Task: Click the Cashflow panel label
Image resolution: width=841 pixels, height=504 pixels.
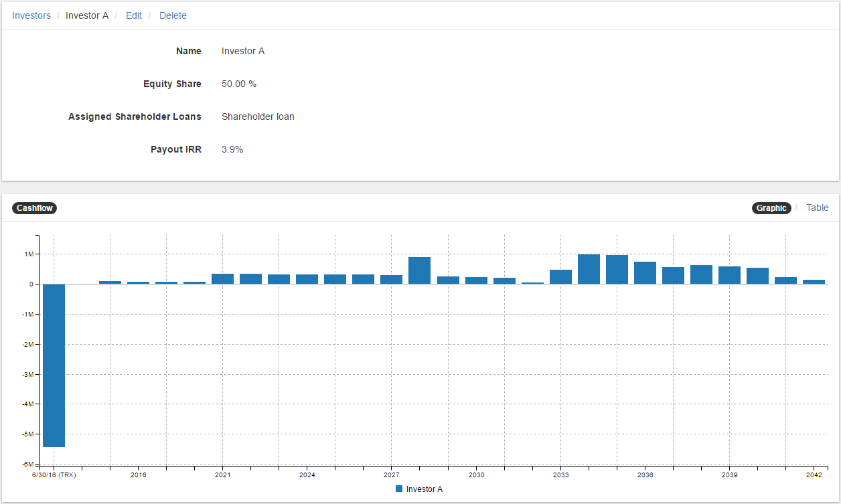Action: 34,208
